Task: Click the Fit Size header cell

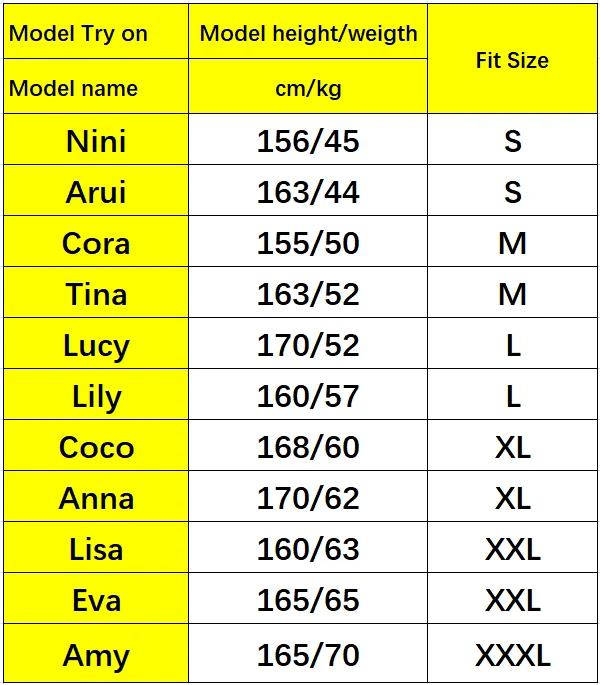Action: pyautogui.click(x=512, y=59)
